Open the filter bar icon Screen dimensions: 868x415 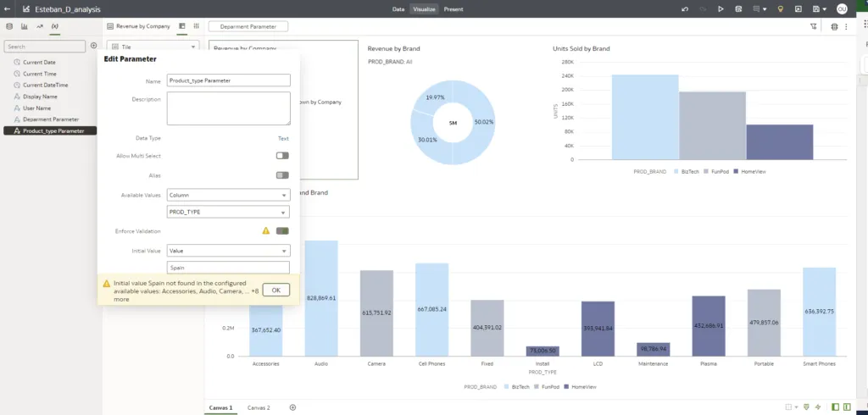point(814,27)
